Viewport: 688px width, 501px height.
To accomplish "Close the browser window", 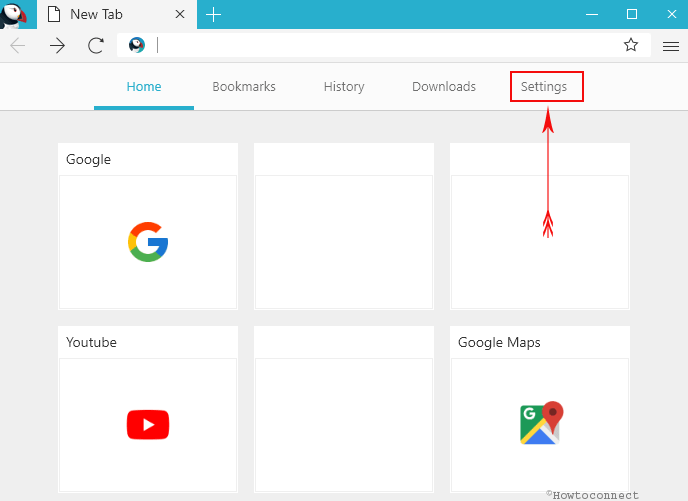I will click(x=672, y=14).
